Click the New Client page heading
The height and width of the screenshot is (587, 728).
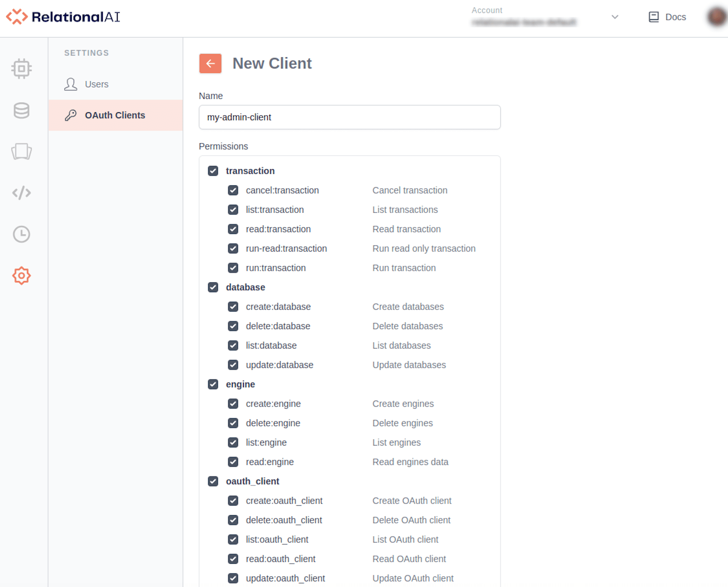pyautogui.click(x=272, y=63)
